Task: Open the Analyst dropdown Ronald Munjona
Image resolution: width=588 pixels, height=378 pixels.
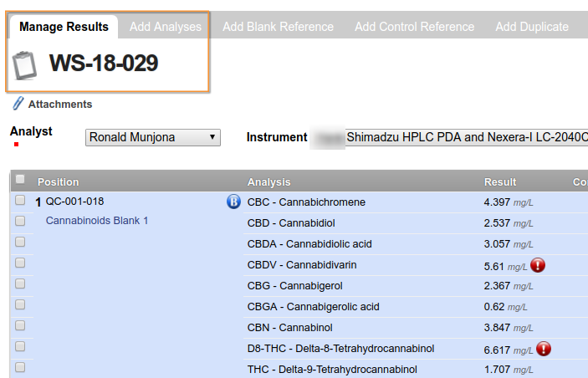Action: (153, 137)
